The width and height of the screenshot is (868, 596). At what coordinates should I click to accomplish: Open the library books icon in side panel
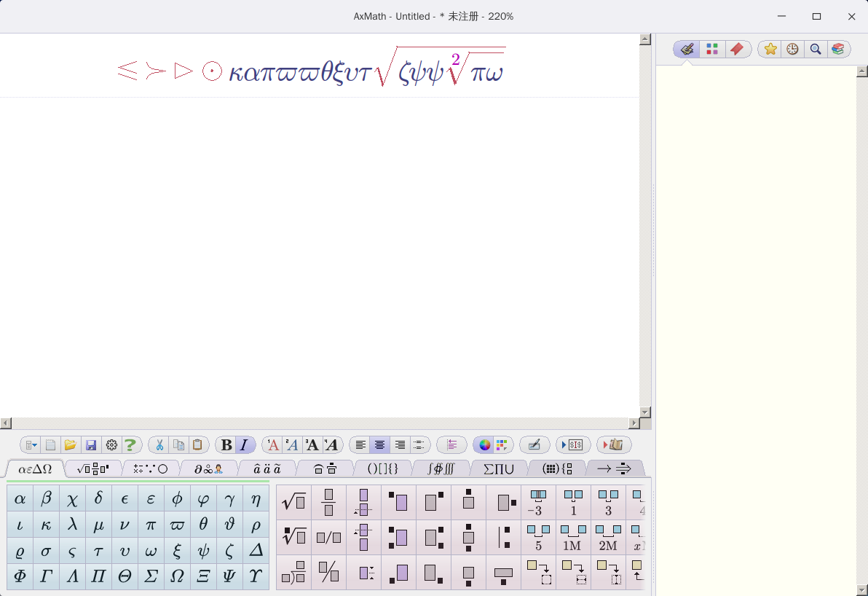coord(839,49)
